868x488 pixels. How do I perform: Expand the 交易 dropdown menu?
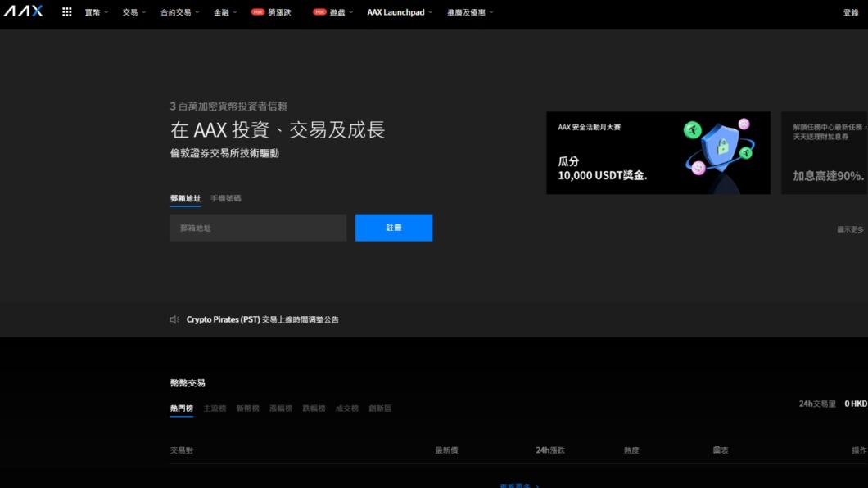(134, 12)
